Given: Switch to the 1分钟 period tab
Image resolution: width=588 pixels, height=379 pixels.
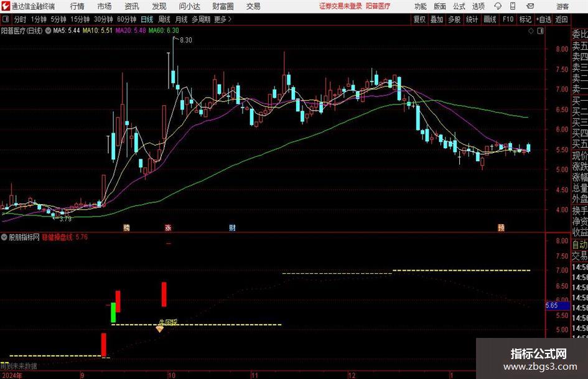Looking at the screenshot, I should pos(39,19).
